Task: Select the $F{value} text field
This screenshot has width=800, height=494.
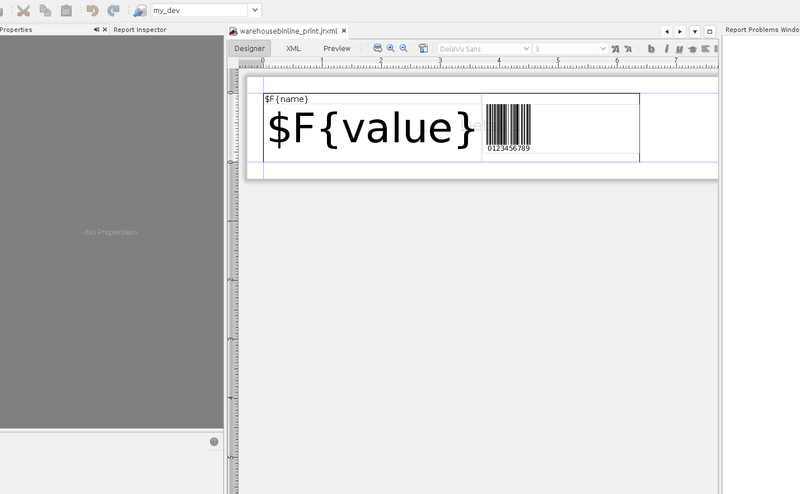Action: pos(371,129)
